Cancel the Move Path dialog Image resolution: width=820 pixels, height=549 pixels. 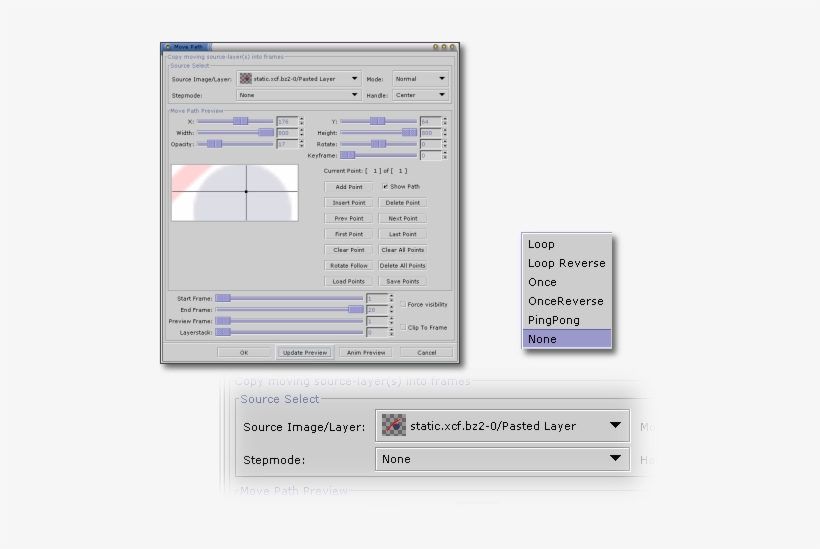427,352
